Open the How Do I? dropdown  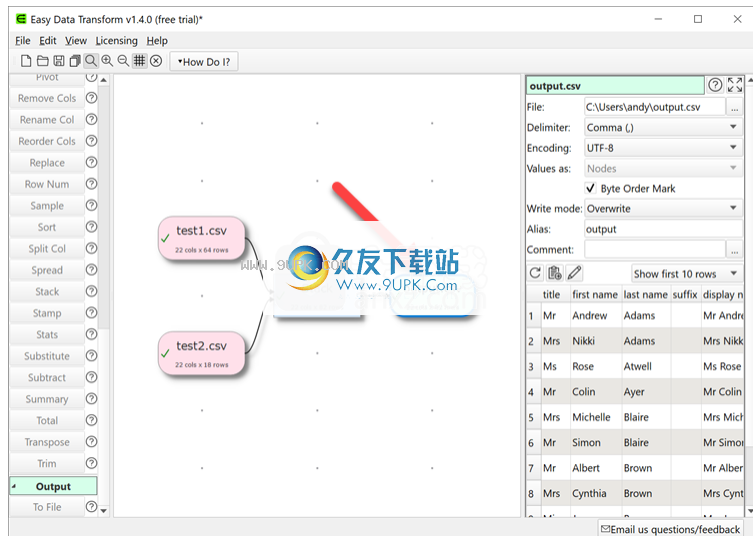tap(204, 62)
